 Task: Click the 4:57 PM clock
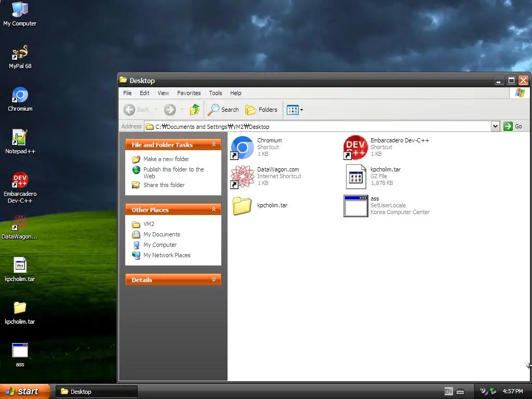coord(513,392)
